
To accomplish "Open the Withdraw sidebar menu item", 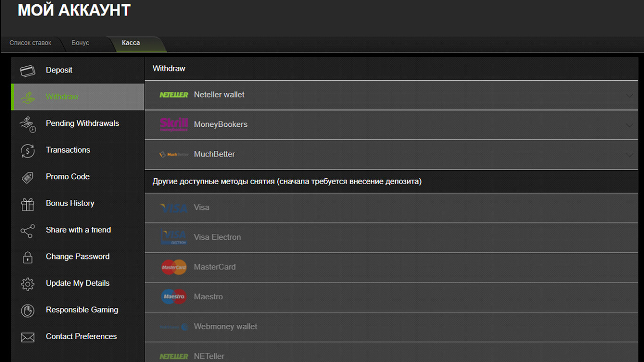I will [x=62, y=97].
